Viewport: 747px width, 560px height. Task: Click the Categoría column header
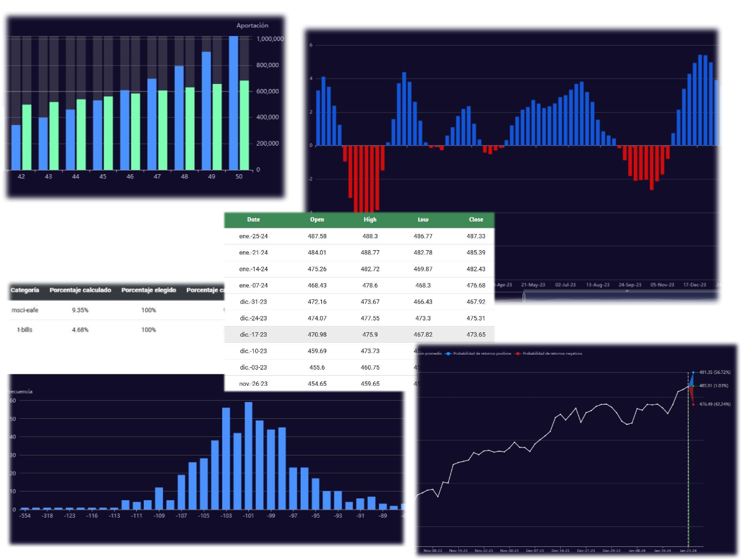25,290
